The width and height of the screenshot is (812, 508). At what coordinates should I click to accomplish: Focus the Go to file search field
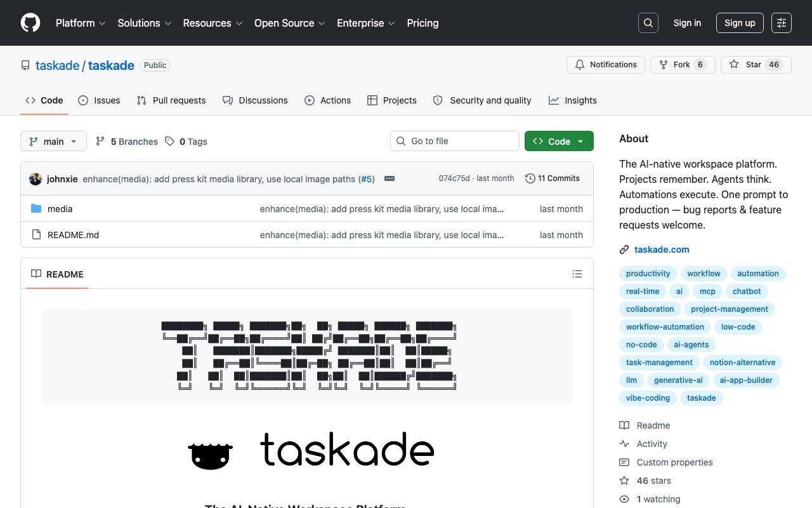(x=455, y=141)
